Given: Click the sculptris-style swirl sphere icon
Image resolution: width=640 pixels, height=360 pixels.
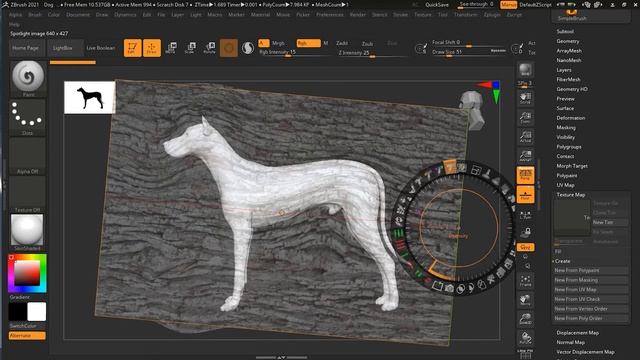Looking at the screenshot, I should pos(248,48).
